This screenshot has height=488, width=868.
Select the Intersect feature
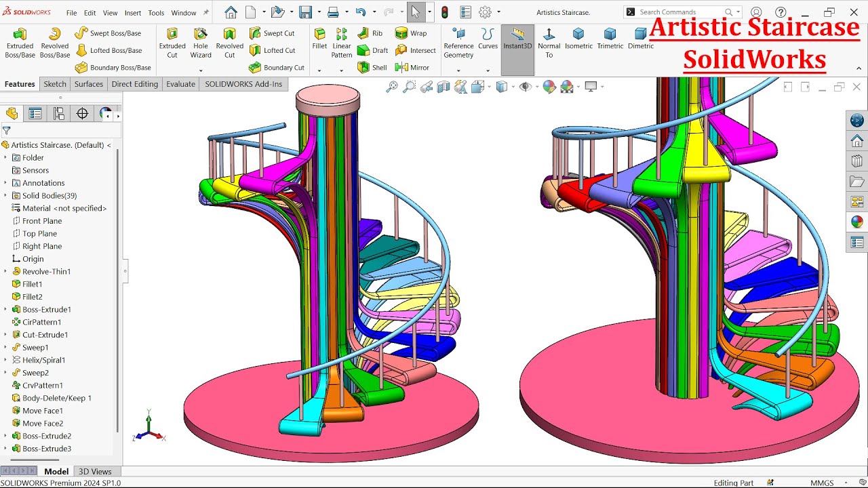point(416,50)
